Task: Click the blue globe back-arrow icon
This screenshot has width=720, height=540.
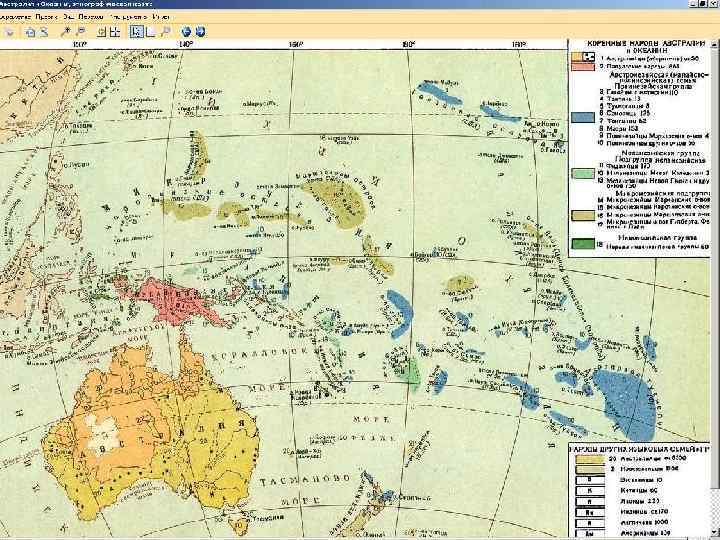Action: pyautogui.click(x=186, y=32)
